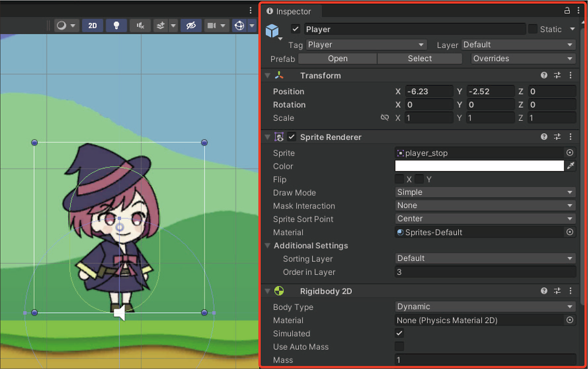Toggle hidden objects visibility eye icon
The height and width of the screenshot is (369, 588).
pyautogui.click(x=191, y=25)
